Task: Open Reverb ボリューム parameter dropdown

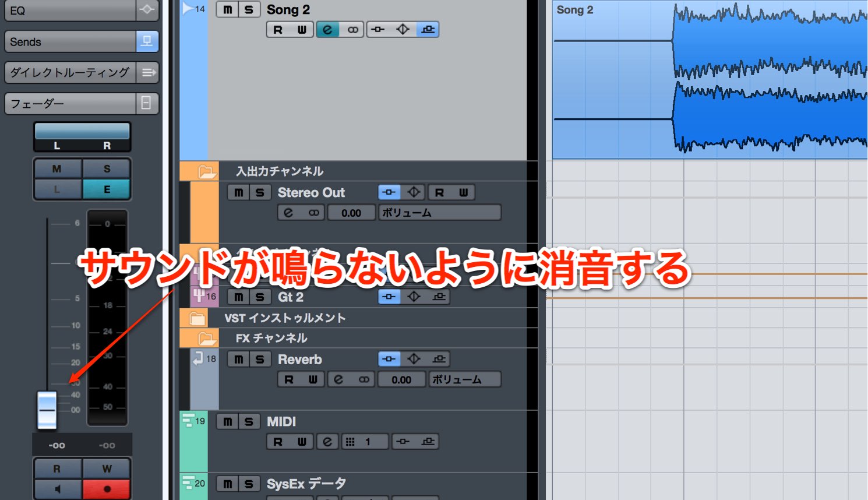Action: (465, 379)
